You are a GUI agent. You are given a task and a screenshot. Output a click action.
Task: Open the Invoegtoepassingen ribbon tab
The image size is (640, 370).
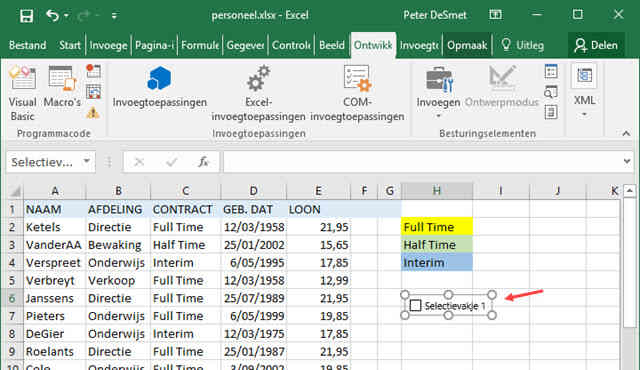[x=419, y=45]
